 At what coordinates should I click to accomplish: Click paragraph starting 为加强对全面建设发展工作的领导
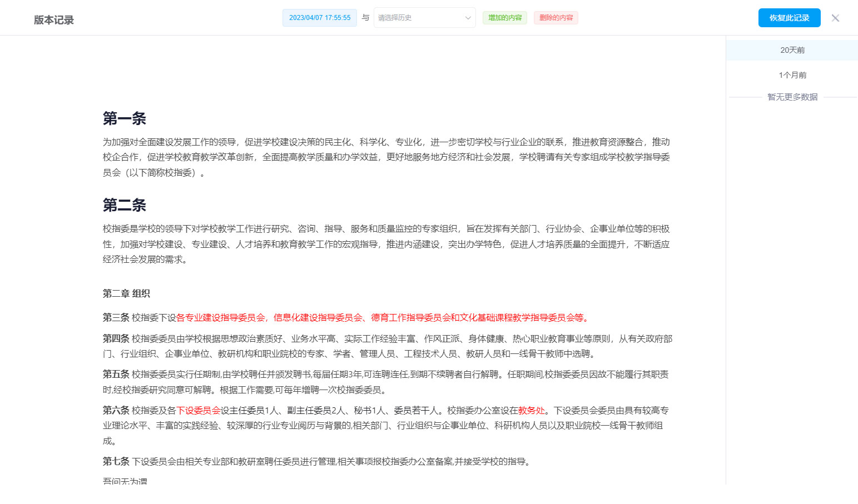tap(386, 157)
